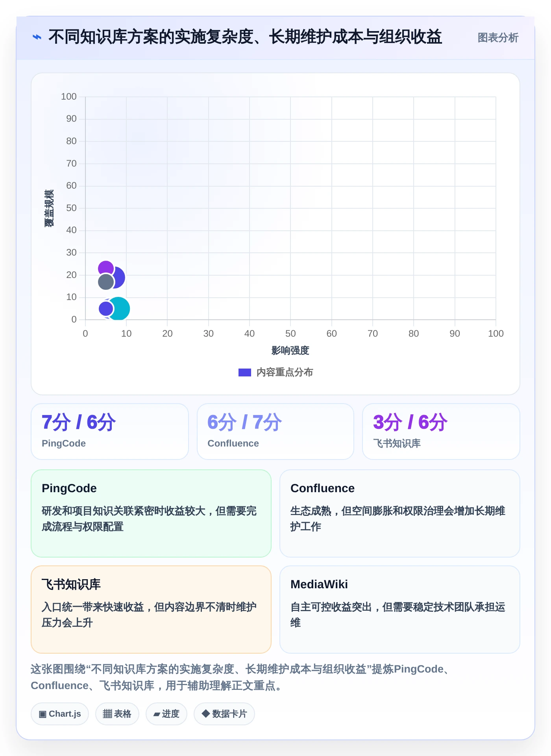Select the cyan bubble on the chart
551x756 pixels.
(119, 308)
